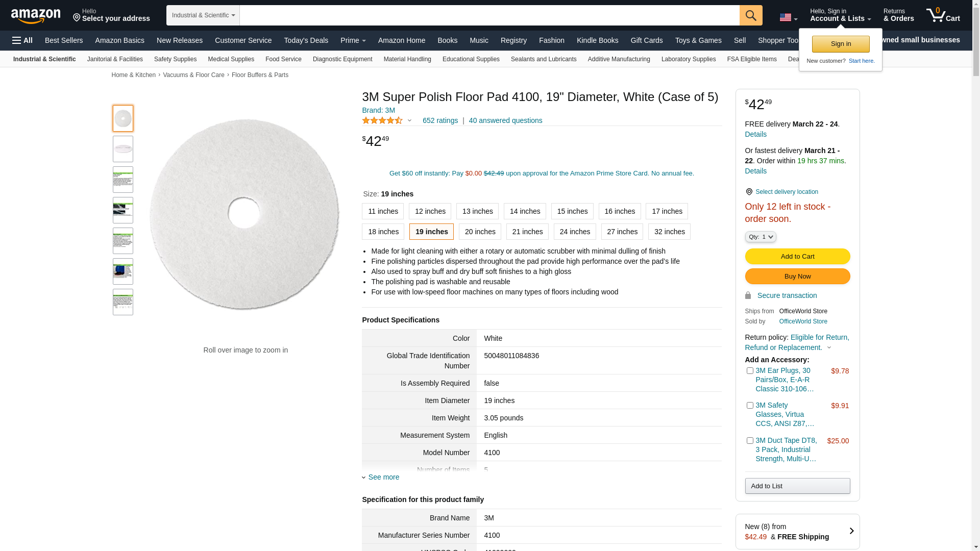Open the 40 answered questions link
This screenshot has width=980, height=551.
coord(505,121)
